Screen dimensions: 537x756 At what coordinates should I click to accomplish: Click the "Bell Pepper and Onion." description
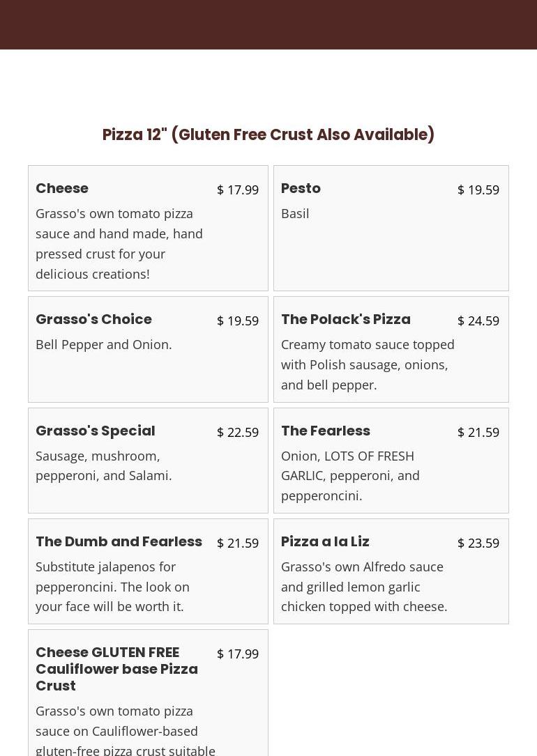pos(103,344)
